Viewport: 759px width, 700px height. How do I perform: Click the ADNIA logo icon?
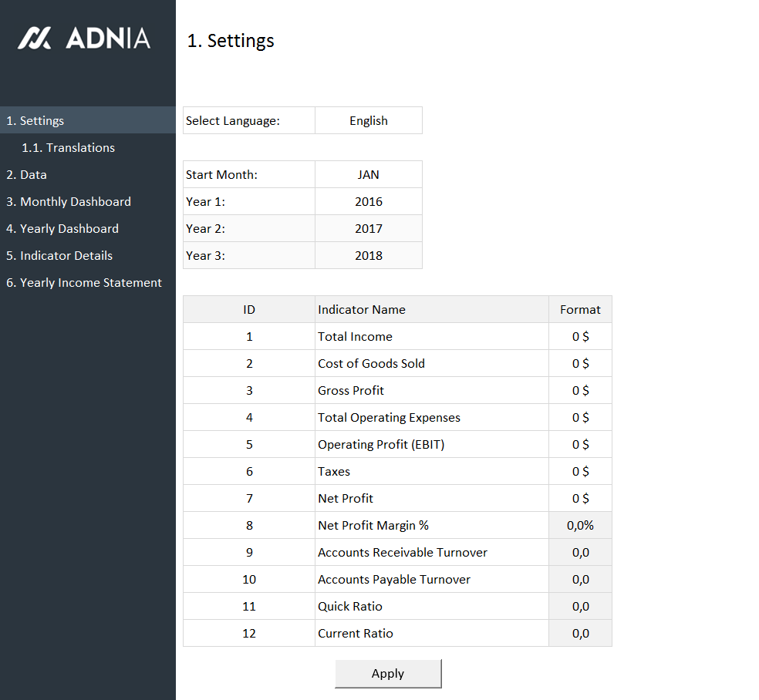[x=35, y=39]
